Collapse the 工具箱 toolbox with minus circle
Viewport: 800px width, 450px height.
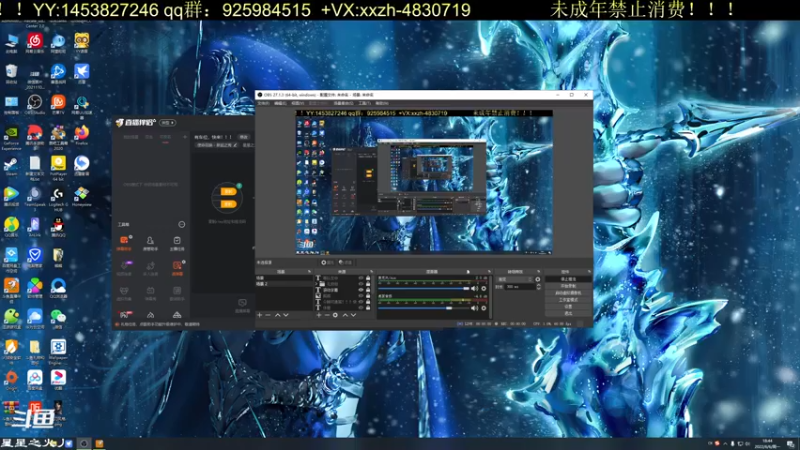tap(182, 224)
